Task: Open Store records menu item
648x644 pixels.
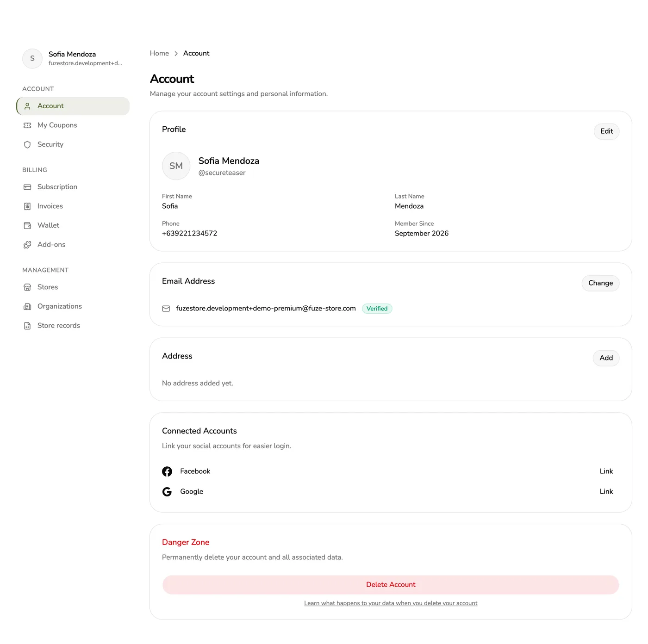Action: coord(73,326)
